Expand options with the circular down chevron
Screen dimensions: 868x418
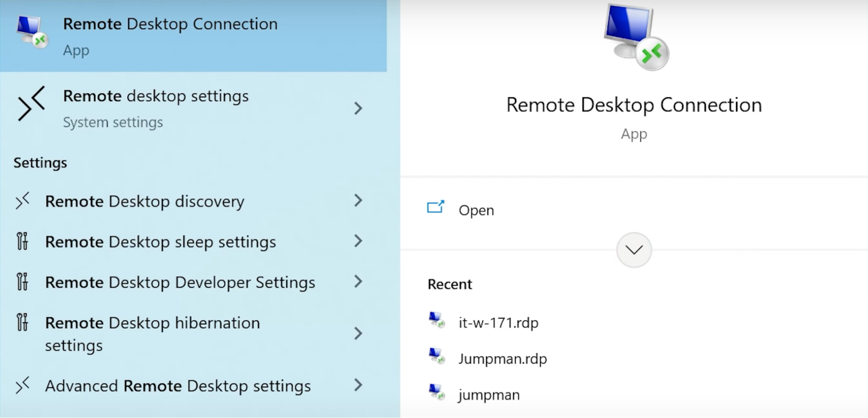click(634, 250)
